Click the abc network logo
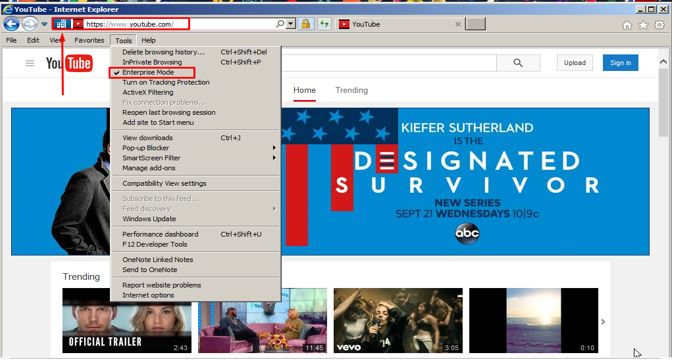The height and width of the screenshot is (360, 674). click(467, 234)
